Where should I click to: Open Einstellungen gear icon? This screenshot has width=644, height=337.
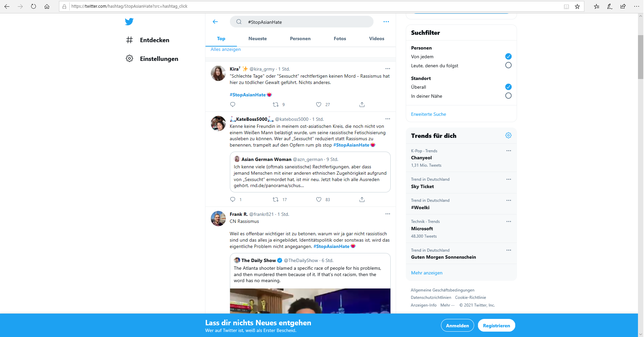coord(129,59)
